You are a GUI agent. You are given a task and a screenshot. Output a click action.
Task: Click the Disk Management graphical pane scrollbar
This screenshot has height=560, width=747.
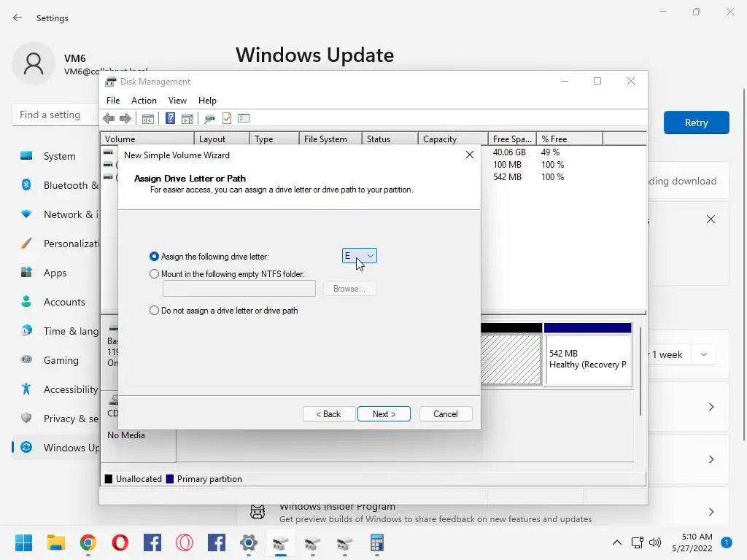(x=640, y=371)
